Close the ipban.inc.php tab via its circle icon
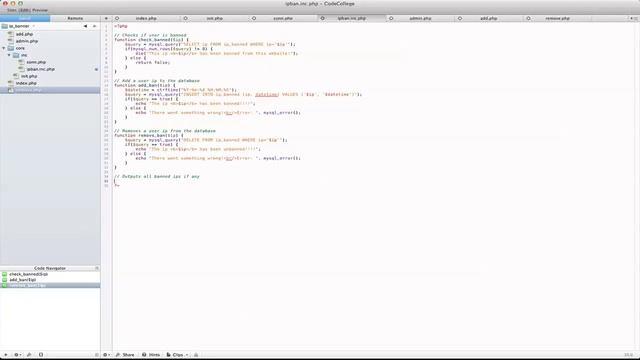The width and height of the screenshot is (640, 360). click(x=323, y=18)
